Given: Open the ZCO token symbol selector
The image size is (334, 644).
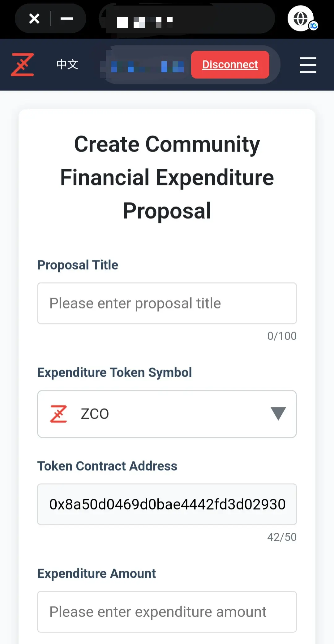Looking at the screenshot, I should [167, 414].
